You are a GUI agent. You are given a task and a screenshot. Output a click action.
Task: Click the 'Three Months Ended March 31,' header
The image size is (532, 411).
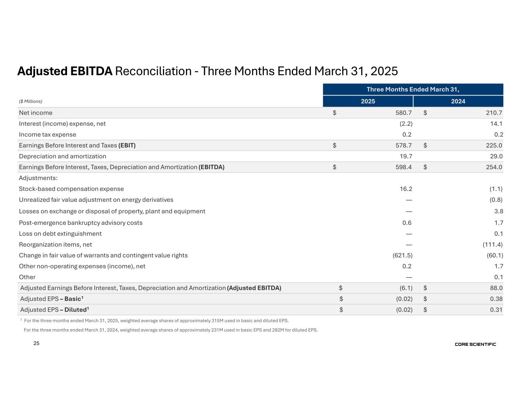pyautogui.click(x=413, y=90)
